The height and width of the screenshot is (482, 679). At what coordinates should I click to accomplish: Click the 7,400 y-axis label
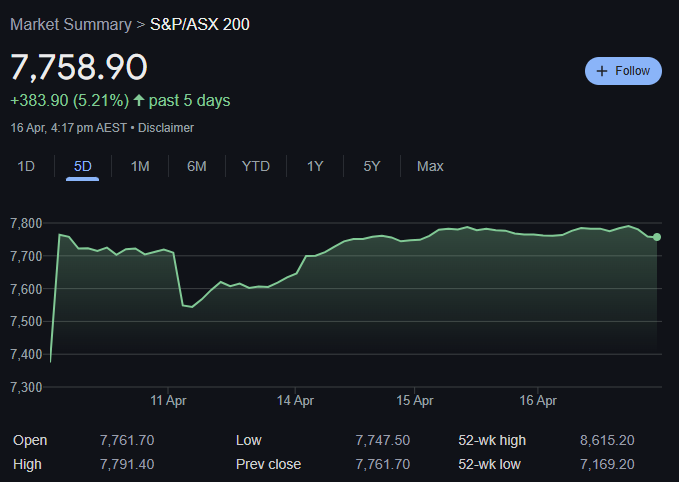tap(26, 354)
